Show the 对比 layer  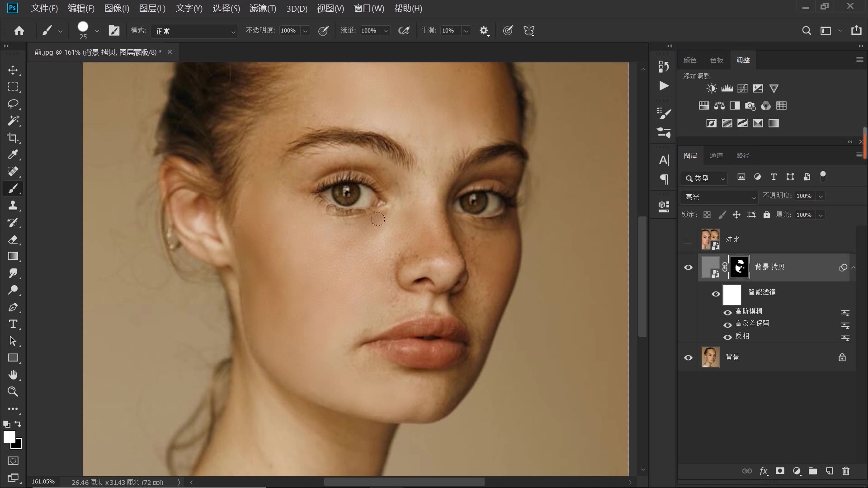(x=688, y=239)
